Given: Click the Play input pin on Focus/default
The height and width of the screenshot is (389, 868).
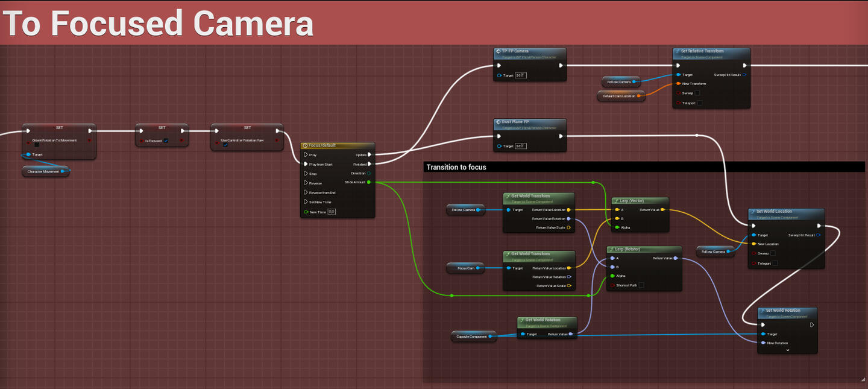Looking at the screenshot, I should click(x=306, y=155).
